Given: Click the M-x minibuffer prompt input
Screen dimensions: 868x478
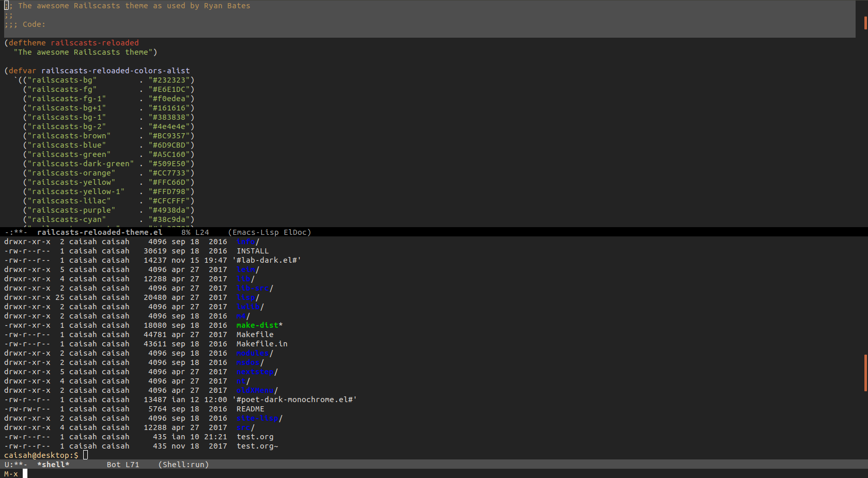Looking at the screenshot, I should tap(25, 474).
